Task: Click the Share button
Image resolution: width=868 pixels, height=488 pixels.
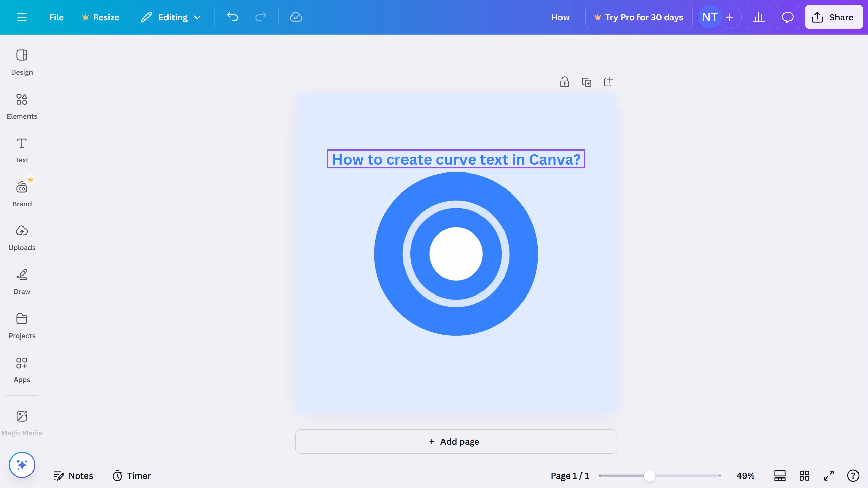Action: click(834, 17)
